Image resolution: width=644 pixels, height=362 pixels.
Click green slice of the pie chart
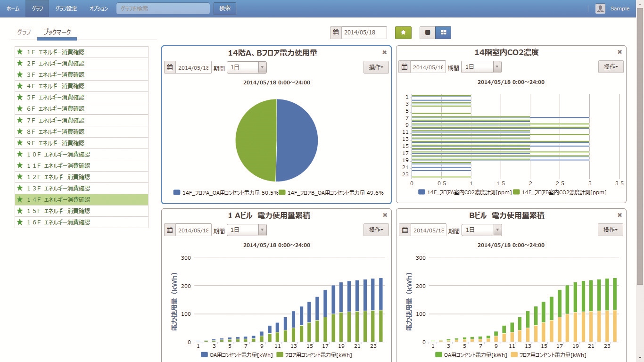(256, 140)
